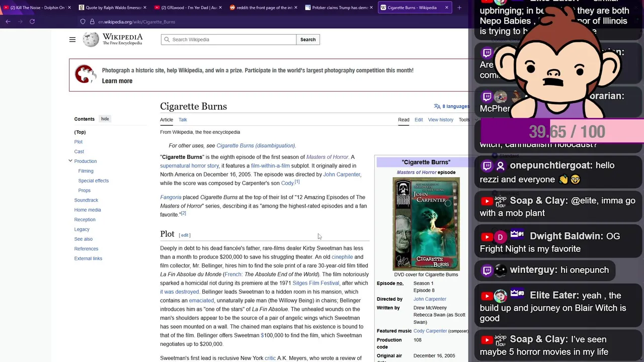Click the languages translate icon

(437, 107)
